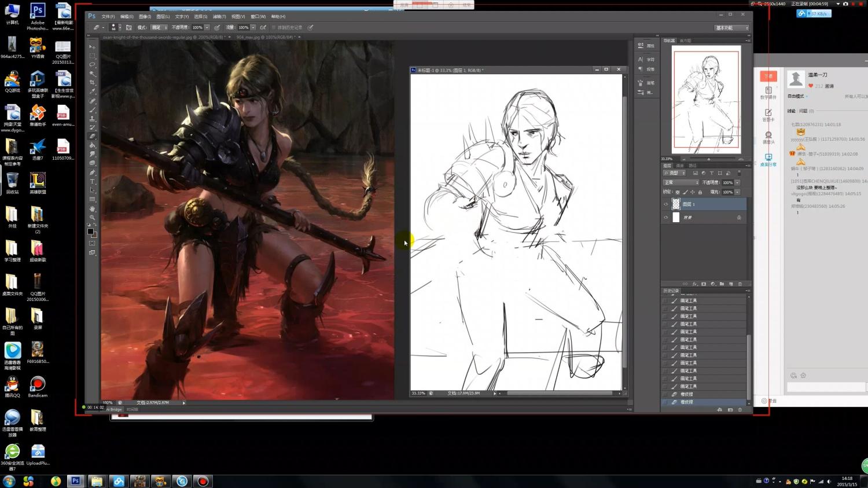The image size is (868, 488).
Task: Open layer blend mode 正常 dropdown
Action: pyautogui.click(x=681, y=182)
